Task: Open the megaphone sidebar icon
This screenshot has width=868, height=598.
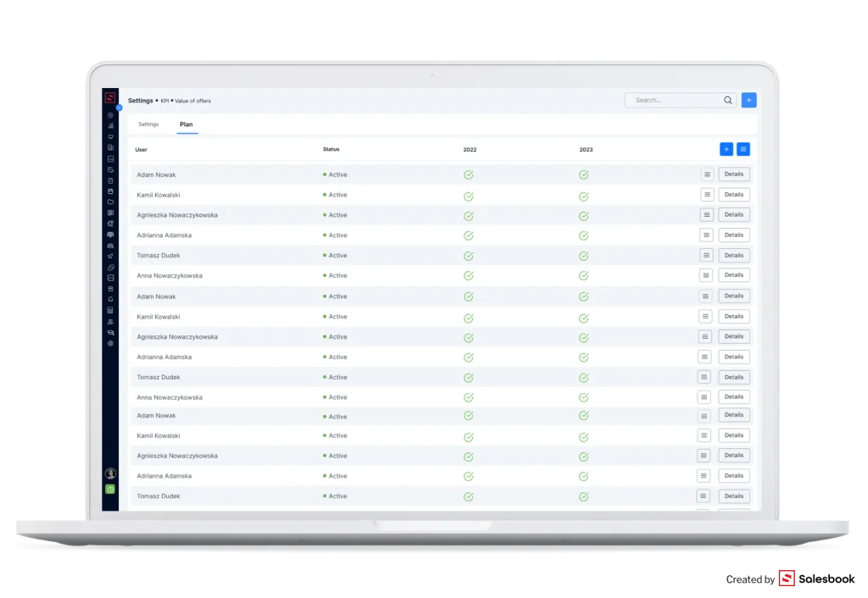Action: tap(110, 256)
